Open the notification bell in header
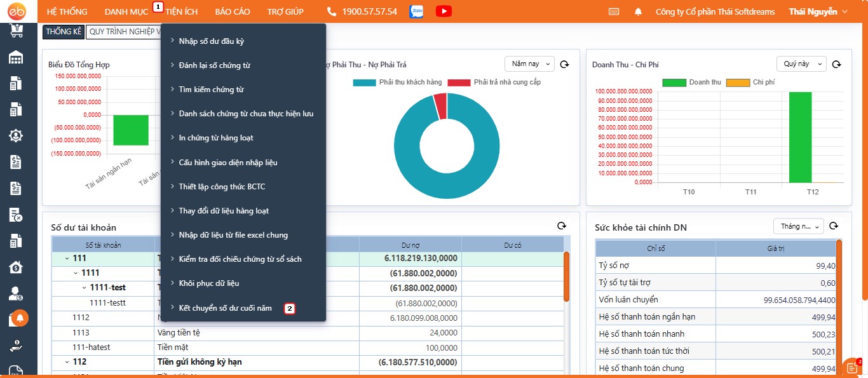Viewport: 868px width, 378px height. coord(638,11)
